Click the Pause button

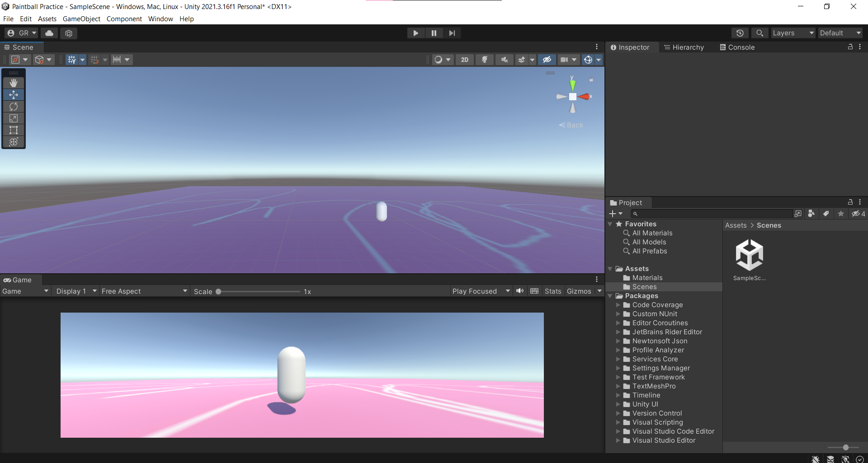tap(434, 33)
